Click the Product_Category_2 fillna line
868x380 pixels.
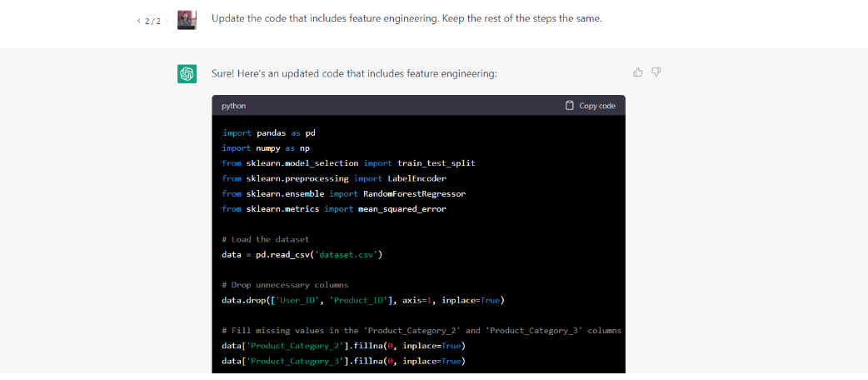(x=343, y=346)
